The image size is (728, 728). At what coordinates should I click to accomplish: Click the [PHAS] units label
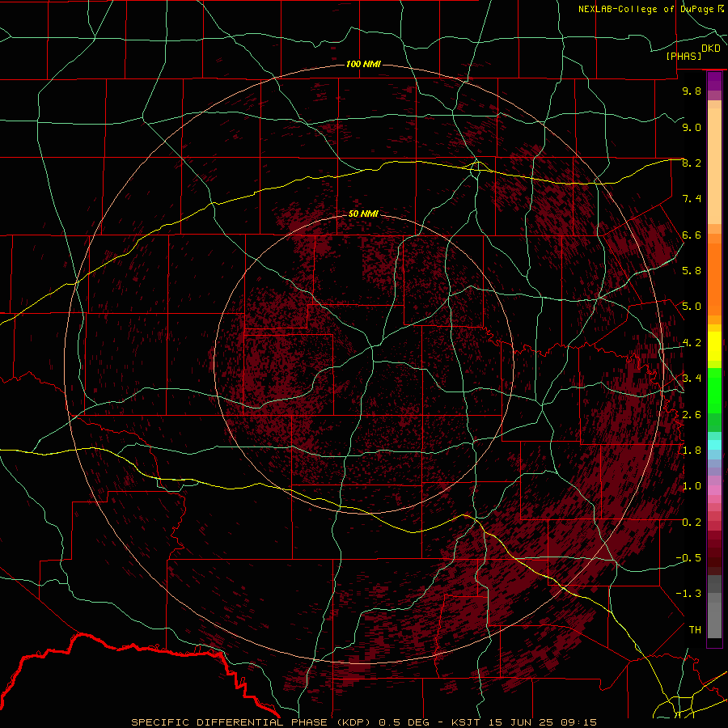click(684, 57)
